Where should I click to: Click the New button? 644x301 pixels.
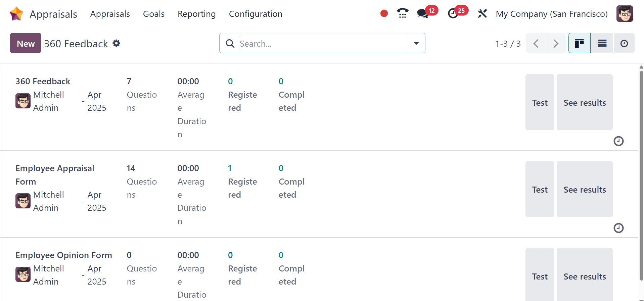coord(26,43)
